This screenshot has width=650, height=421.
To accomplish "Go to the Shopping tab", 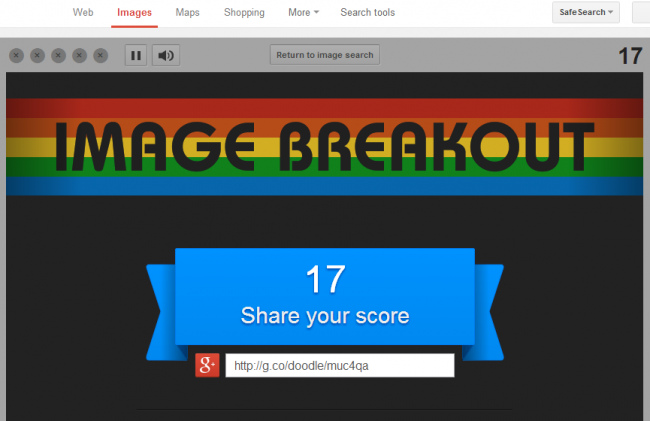I will click(x=244, y=12).
